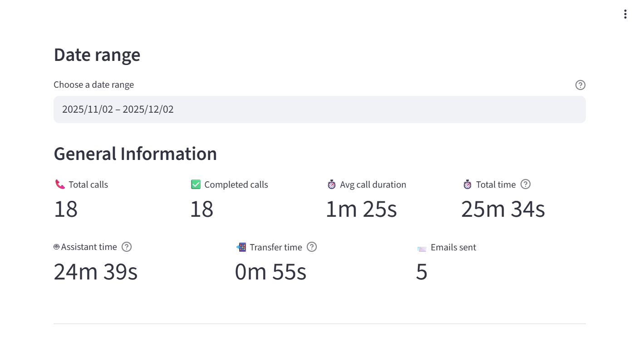Click the envelope icon next to Emails sent
Screen dimensions: 644x354
point(421,248)
